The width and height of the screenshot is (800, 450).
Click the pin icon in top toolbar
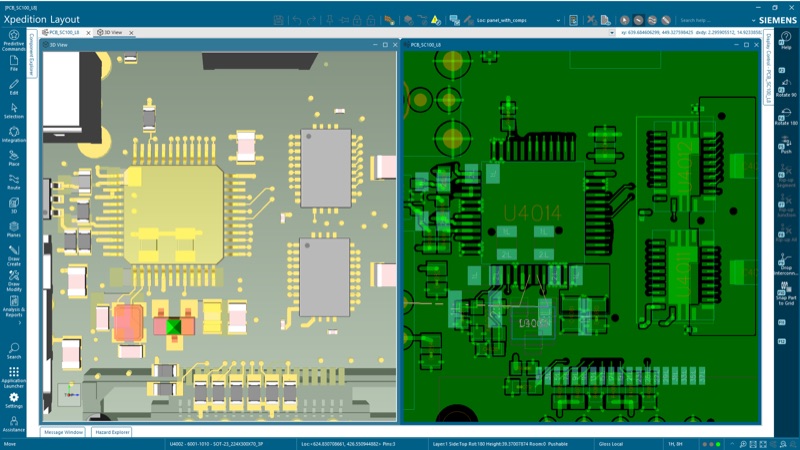[330, 20]
